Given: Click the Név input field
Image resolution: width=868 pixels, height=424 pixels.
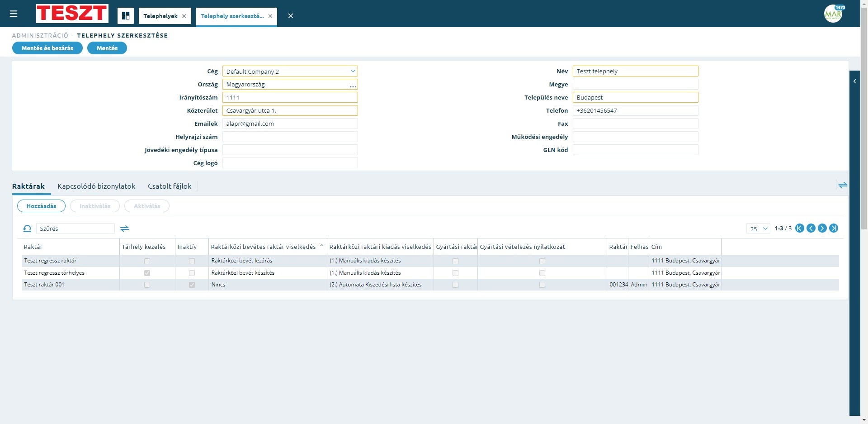Looking at the screenshot, I should click(x=635, y=71).
